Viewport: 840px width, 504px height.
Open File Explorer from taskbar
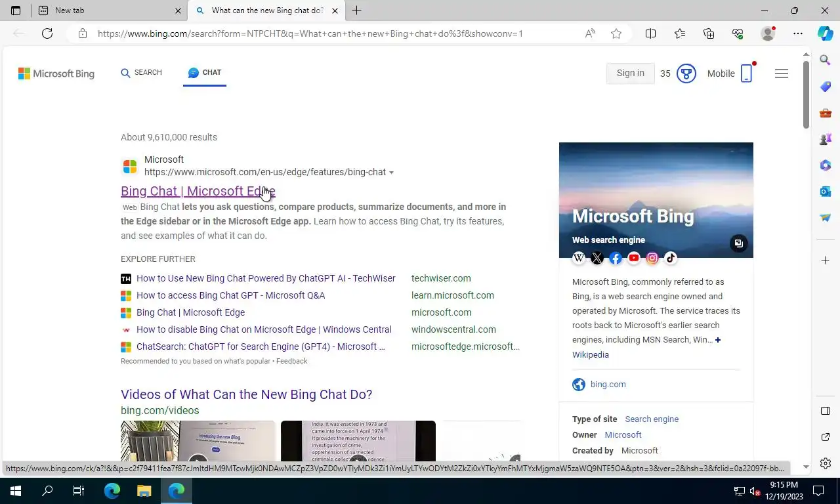pos(144,491)
